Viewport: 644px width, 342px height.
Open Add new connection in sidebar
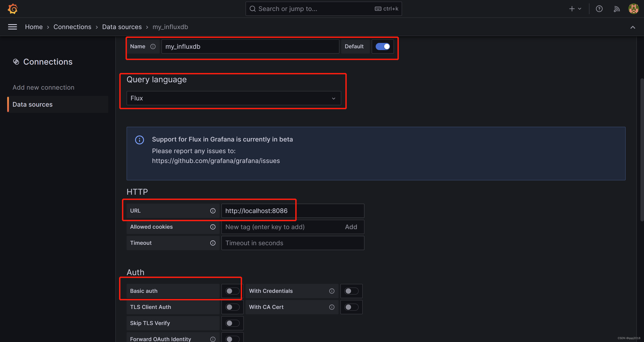43,87
